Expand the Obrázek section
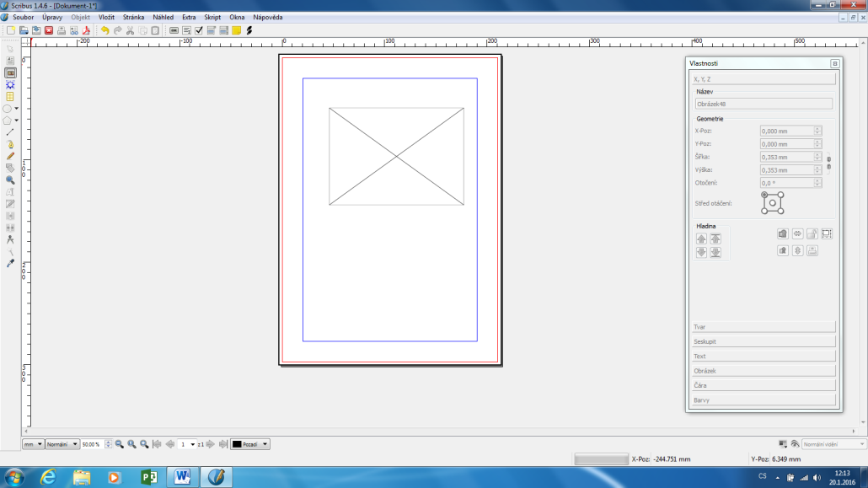Screen dimensions: 868x488 (x=764, y=371)
